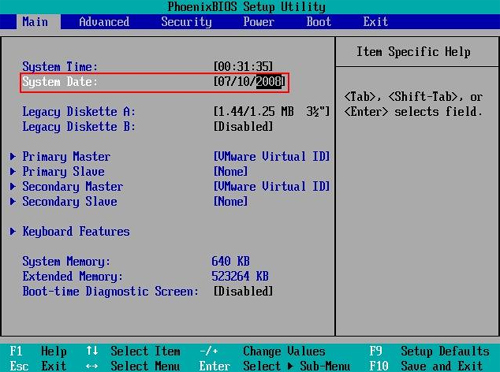500x372 pixels.
Task: Click the F1 Help shortcut
Action: (x=38, y=351)
